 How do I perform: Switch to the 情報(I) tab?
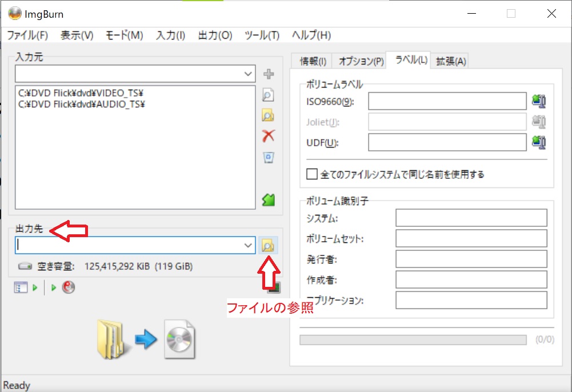coord(313,61)
